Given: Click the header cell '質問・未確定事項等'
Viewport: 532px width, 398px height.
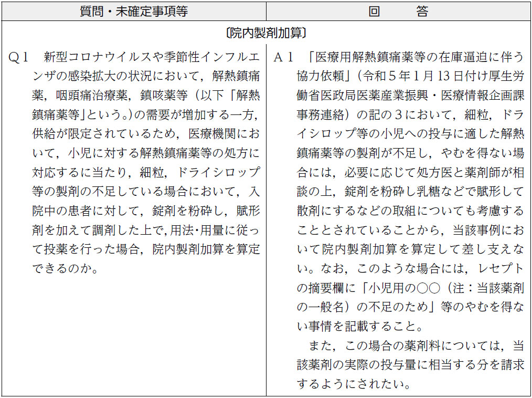Looking at the screenshot, I should click(x=134, y=11).
